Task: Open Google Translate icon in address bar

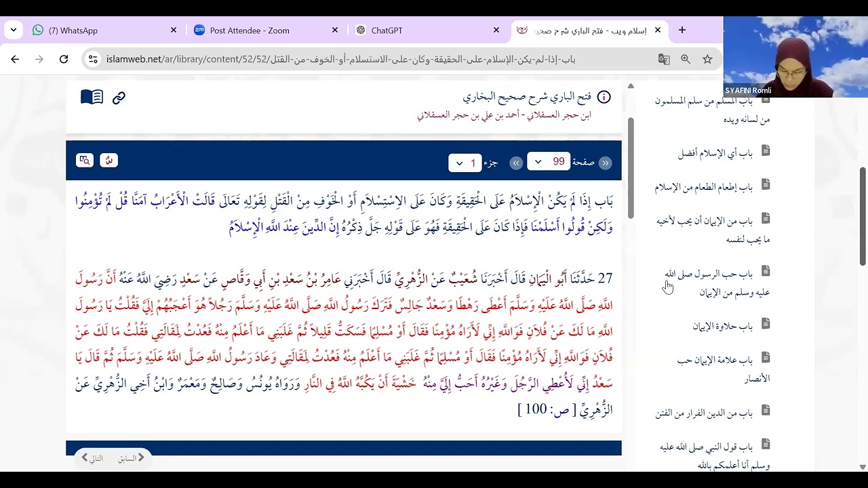Action: click(x=664, y=59)
